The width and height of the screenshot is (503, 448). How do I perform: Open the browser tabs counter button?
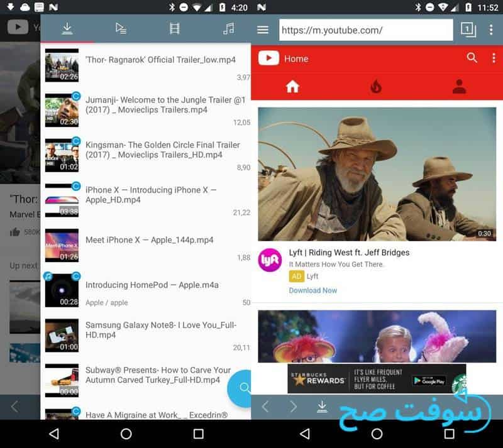[x=468, y=30]
